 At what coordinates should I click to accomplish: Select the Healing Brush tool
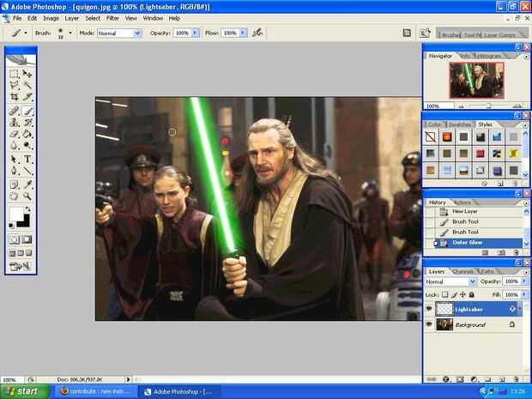(x=14, y=111)
